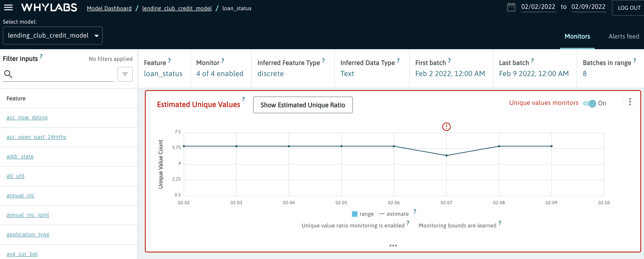Click the red alert icon on chart
The image size is (644, 259).
tap(446, 127)
